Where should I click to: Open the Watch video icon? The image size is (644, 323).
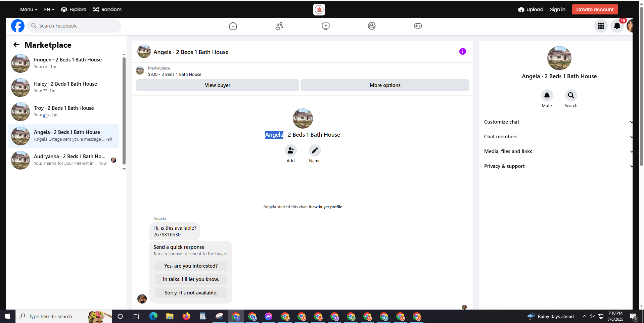pyautogui.click(x=326, y=26)
